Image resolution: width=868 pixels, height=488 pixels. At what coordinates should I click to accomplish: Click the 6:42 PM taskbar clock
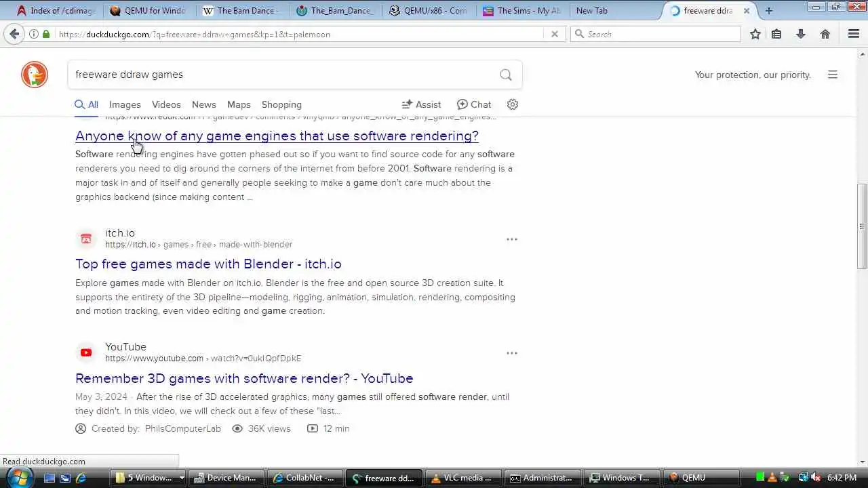[842, 478]
